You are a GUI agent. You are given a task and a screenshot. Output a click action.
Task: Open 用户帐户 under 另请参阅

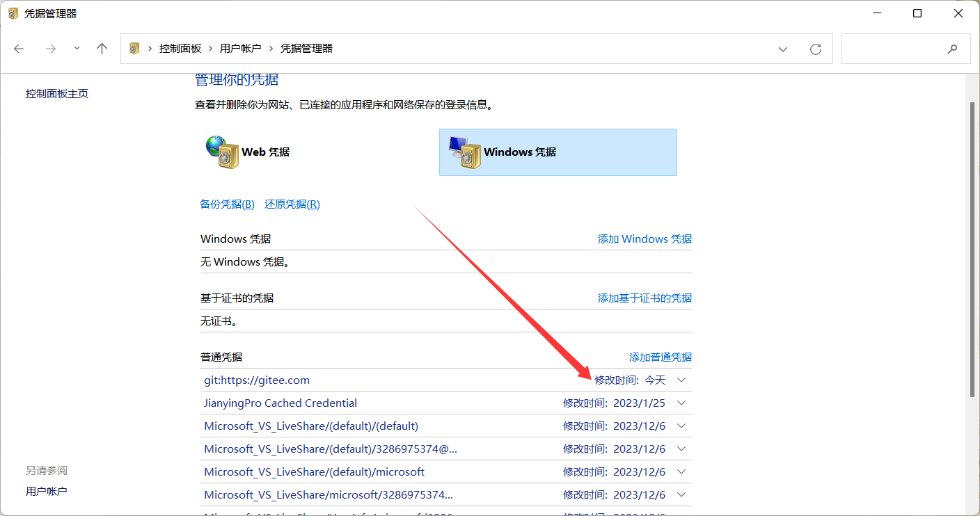[47, 491]
